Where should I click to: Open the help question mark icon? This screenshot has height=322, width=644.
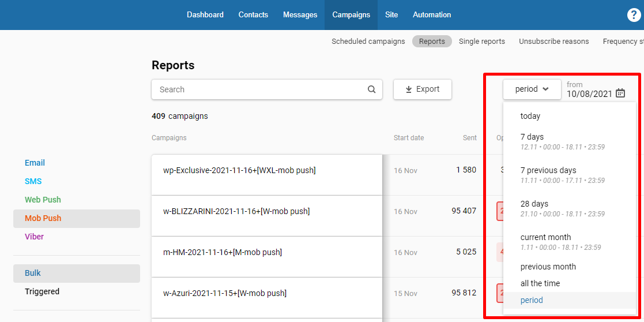(634, 15)
